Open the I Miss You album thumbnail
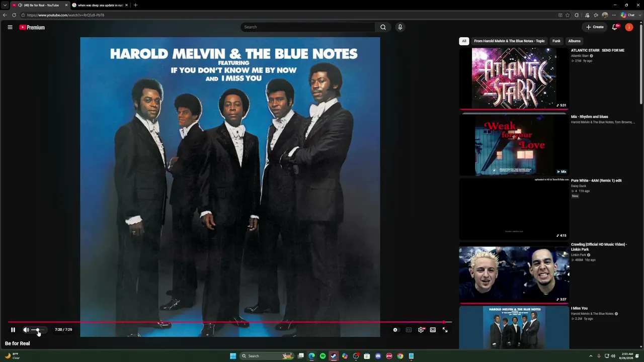Screen dimensions: 644x362 pos(514,328)
